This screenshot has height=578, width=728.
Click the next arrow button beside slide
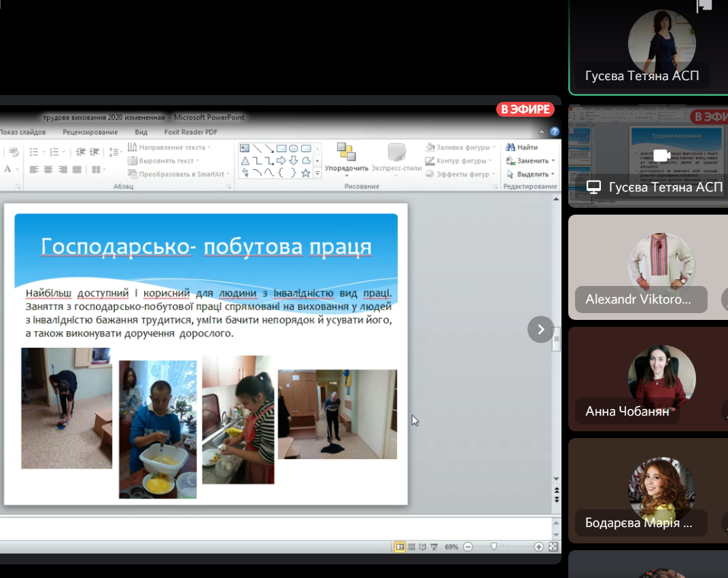pos(540,329)
